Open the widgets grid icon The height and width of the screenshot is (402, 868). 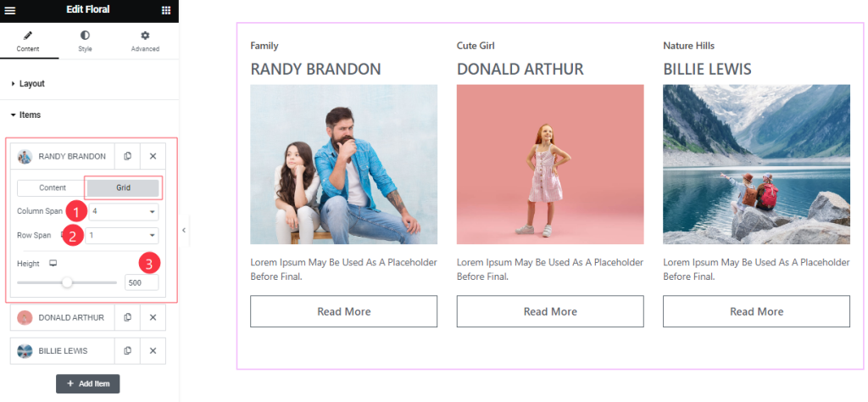[x=166, y=10]
